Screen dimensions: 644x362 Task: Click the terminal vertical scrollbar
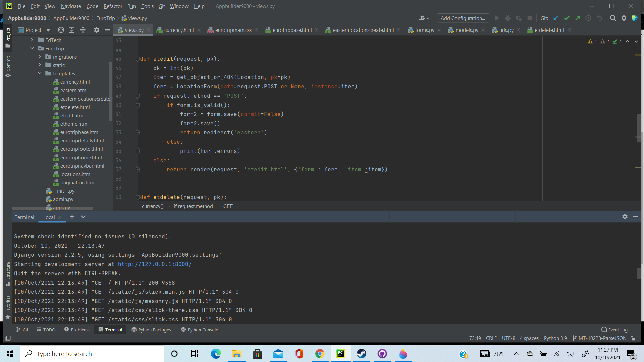[639, 274]
